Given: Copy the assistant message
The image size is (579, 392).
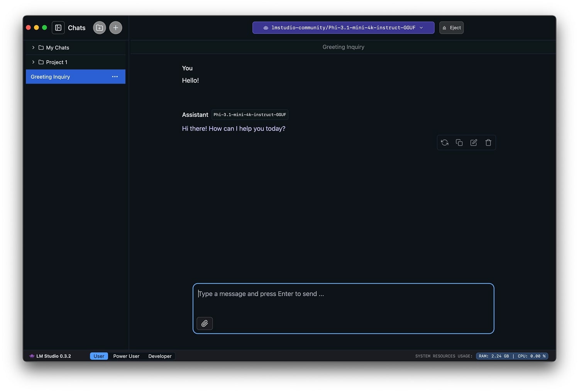Looking at the screenshot, I should pyautogui.click(x=459, y=142).
